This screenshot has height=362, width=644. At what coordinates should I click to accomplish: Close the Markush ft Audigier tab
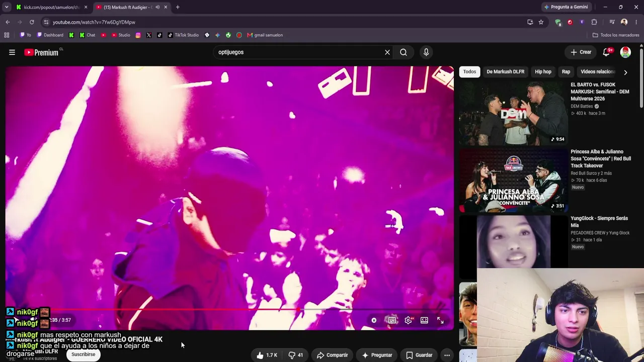click(x=166, y=7)
